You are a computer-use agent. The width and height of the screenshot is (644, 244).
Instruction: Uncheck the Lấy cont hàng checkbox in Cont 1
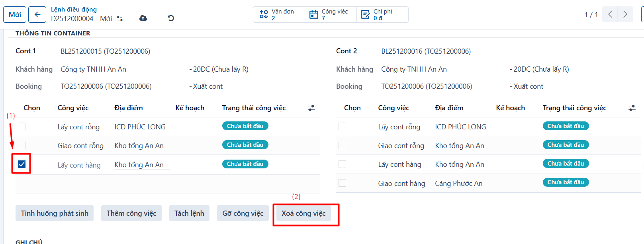coord(22,164)
